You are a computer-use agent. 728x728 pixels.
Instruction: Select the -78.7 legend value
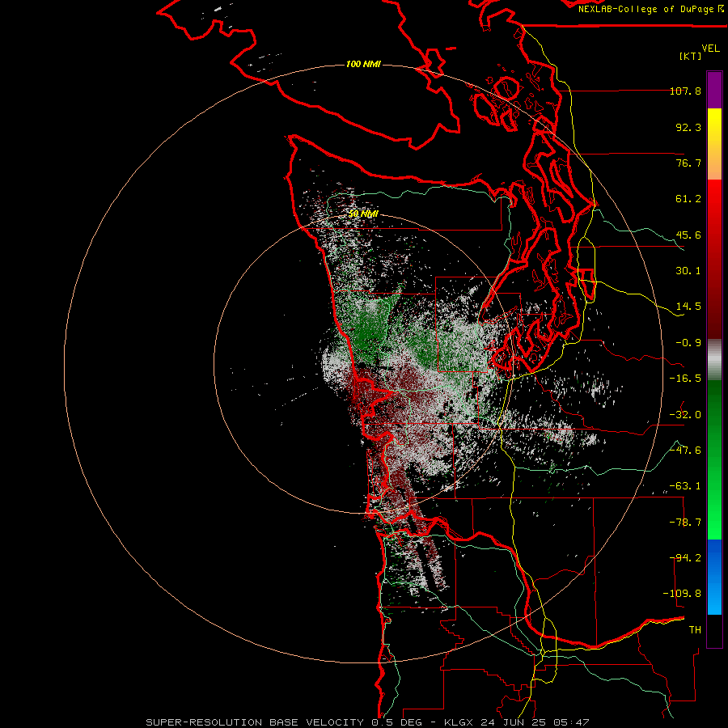[x=685, y=523]
